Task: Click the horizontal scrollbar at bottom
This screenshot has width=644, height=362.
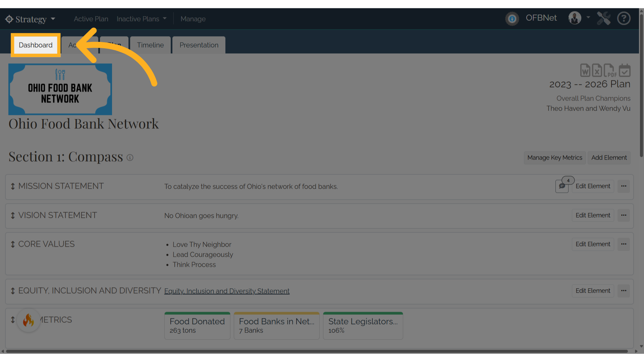Action: tap(317, 351)
